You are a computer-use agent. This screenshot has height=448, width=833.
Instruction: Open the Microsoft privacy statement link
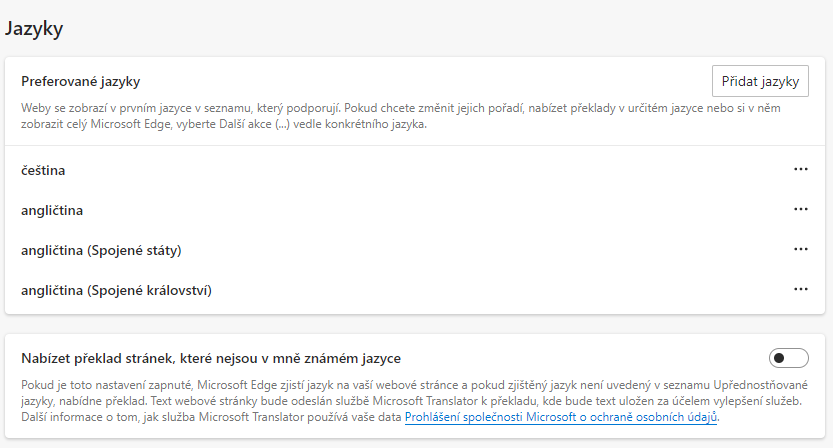[561, 416]
